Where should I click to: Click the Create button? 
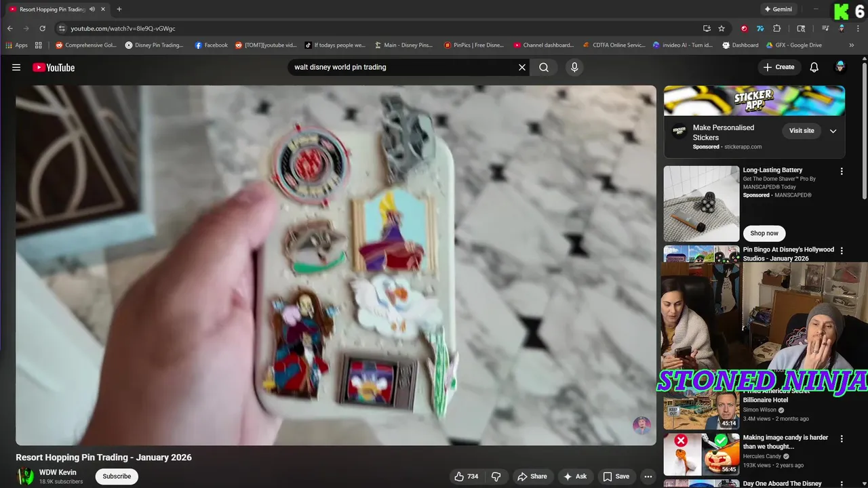click(x=778, y=67)
